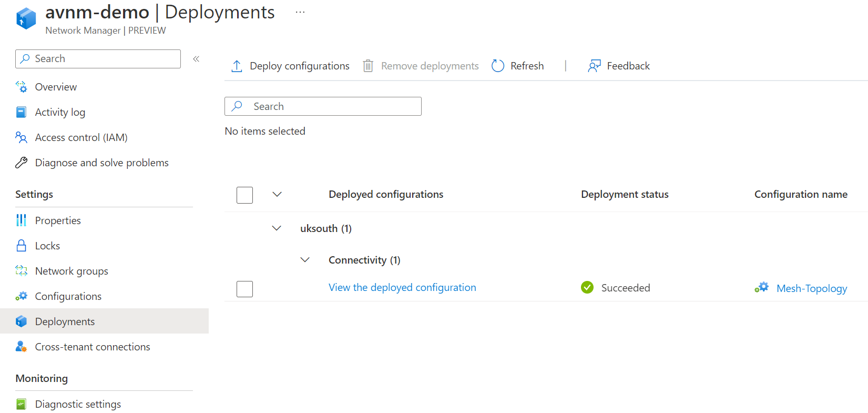Image resolution: width=868 pixels, height=413 pixels.
Task: Click the green Succeeded status checkmark icon
Action: (x=587, y=287)
